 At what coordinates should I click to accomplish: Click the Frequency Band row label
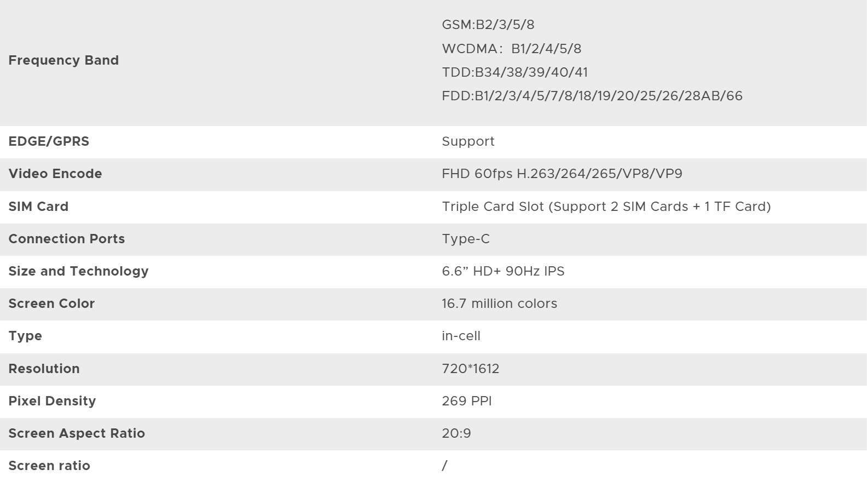63,60
